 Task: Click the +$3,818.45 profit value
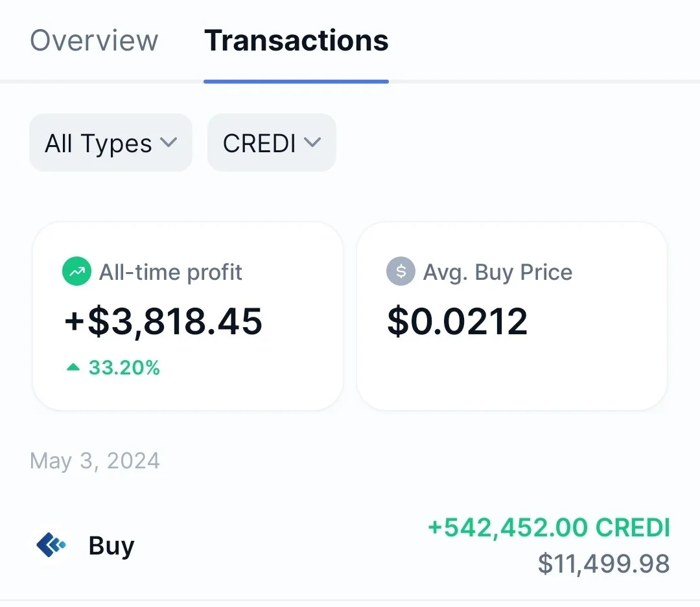[163, 321]
